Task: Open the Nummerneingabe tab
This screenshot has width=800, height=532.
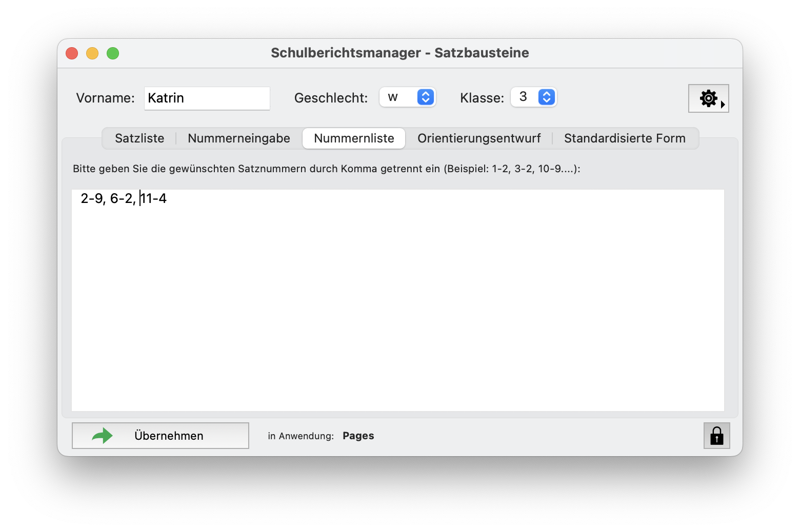Action: [238, 138]
